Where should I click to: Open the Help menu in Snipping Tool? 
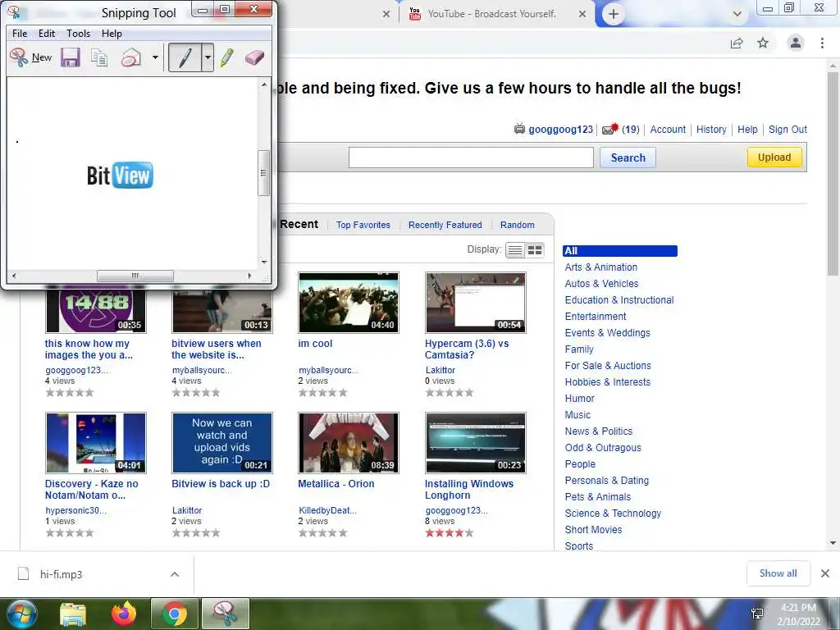click(112, 33)
